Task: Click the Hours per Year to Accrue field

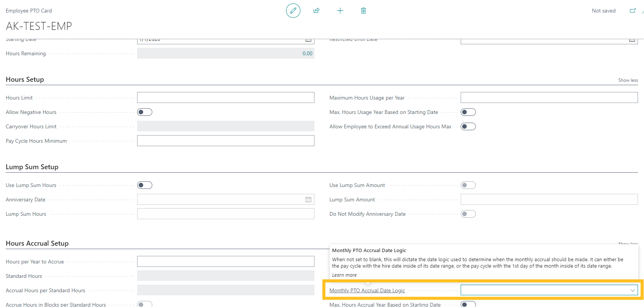Action: pos(225,262)
